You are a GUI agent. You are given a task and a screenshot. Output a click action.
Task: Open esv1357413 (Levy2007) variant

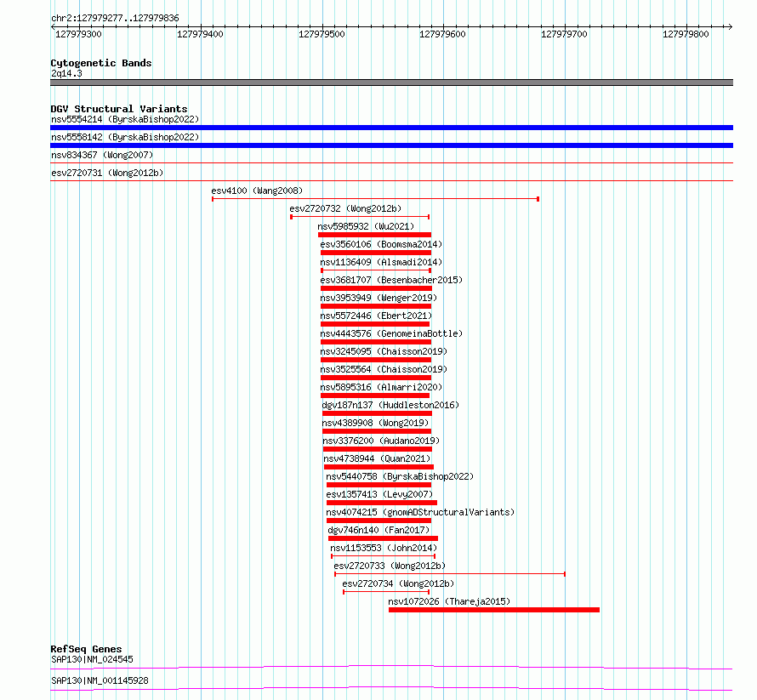coord(379,494)
